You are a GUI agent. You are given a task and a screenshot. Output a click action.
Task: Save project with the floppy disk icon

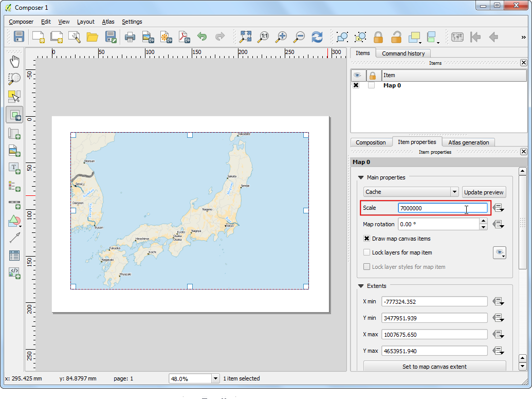tap(19, 37)
